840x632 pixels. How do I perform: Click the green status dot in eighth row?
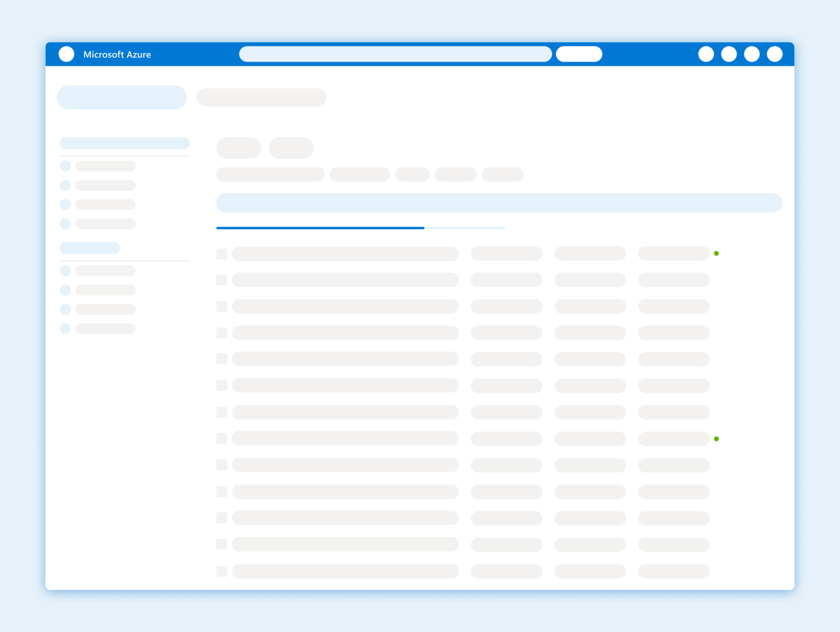click(x=716, y=439)
